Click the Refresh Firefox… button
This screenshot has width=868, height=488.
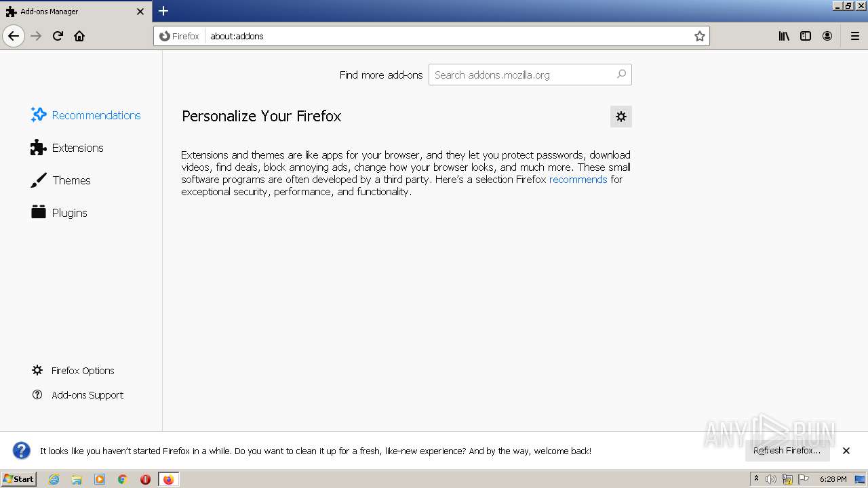787,451
